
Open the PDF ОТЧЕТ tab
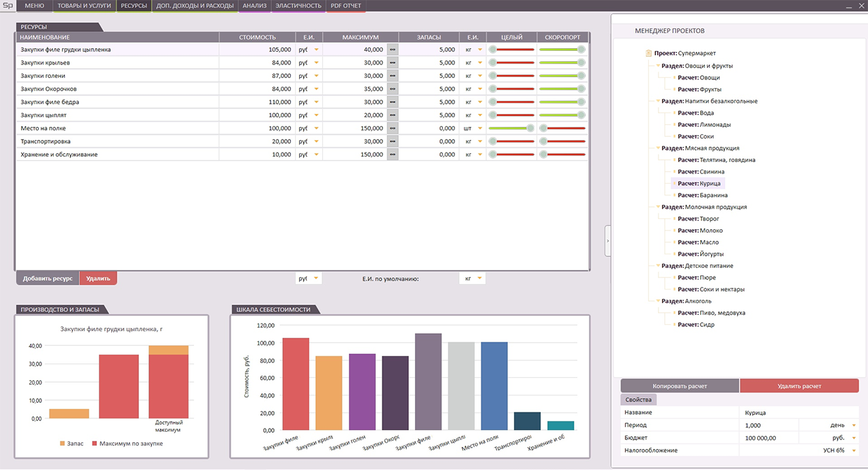pyautogui.click(x=345, y=5)
